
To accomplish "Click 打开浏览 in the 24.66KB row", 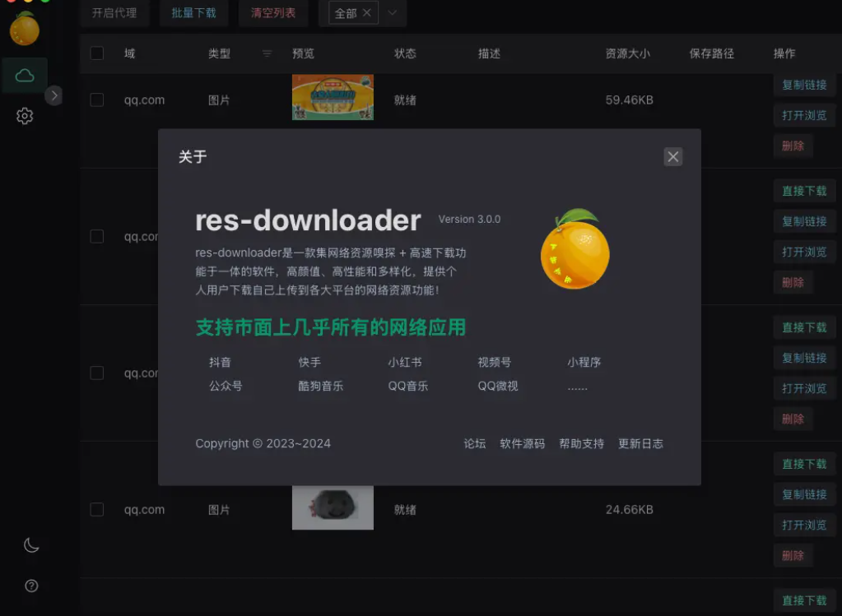I will (804, 525).
